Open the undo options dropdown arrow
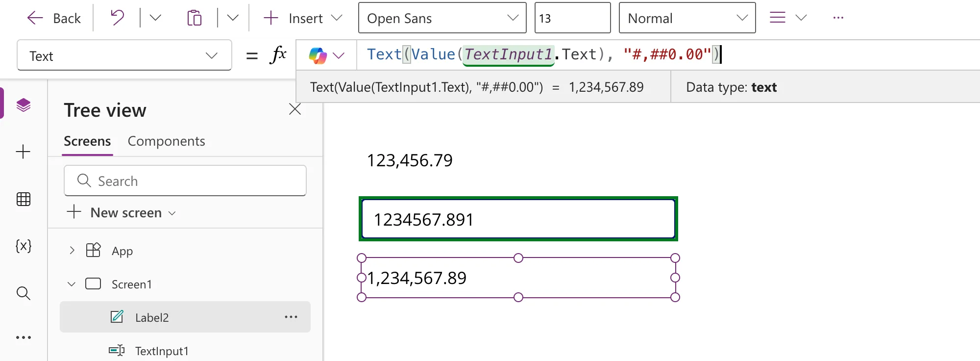 pos(155,18)
